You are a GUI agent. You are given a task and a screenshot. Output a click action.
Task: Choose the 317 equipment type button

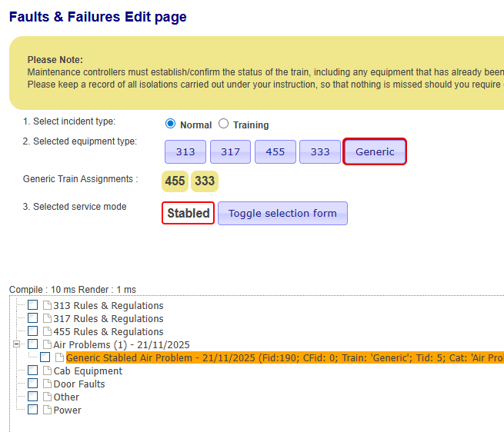(230, 152)
